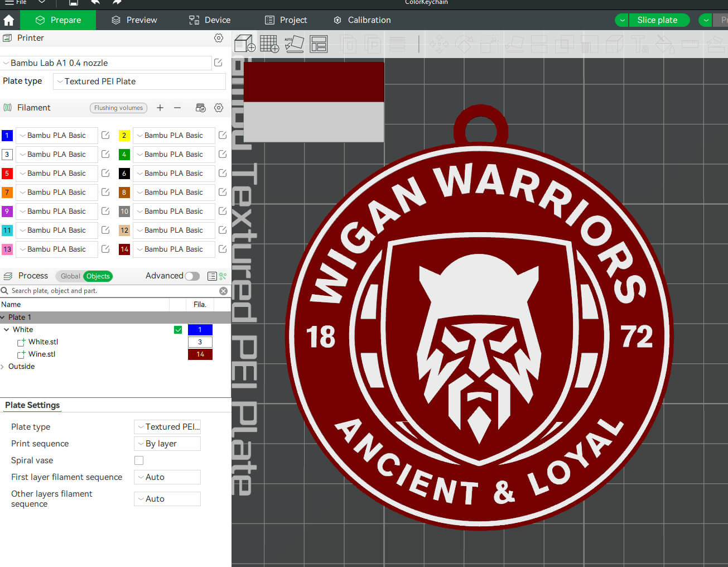Clear the object search field
Screen dimensions: 728x567
coord(223,291)
